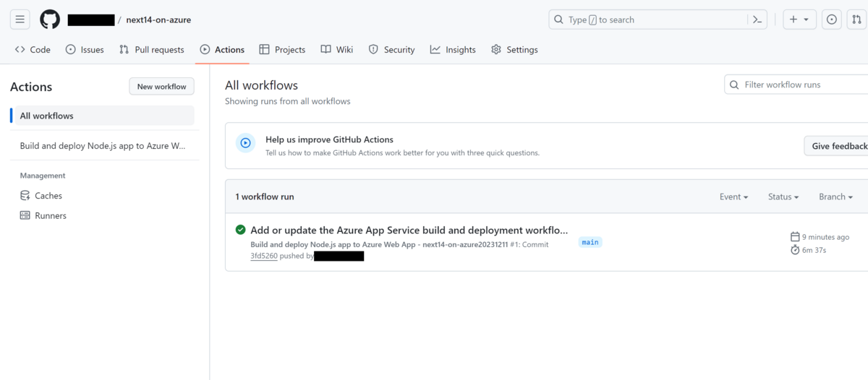Open the hamburger navigation menu
Image resolution: width=868 pixels, height=380 pixels.
point(20,20)
